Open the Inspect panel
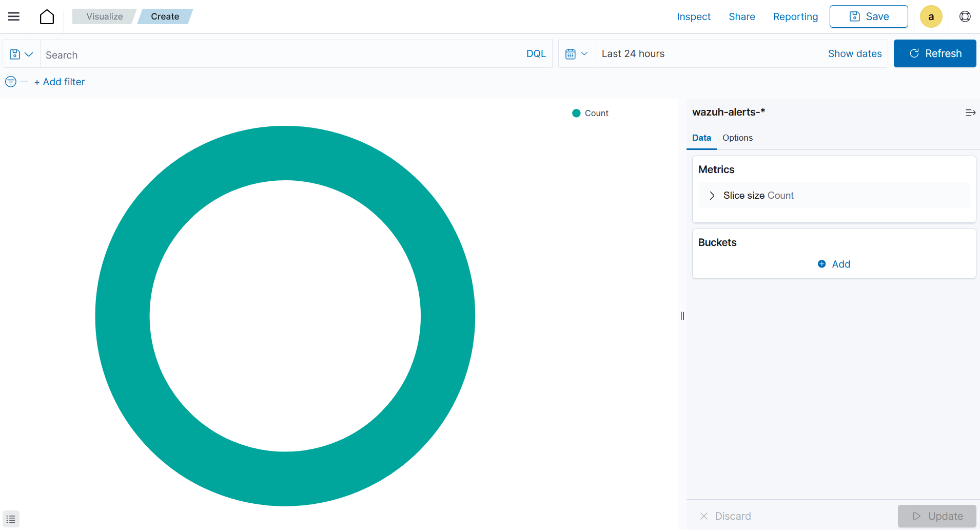 (x=693, y=16)
